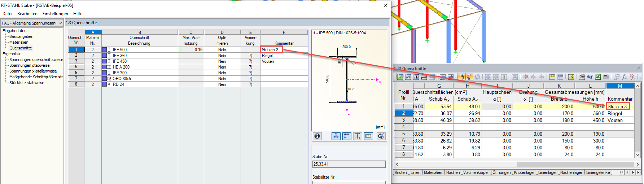Screen dimensions: 644x184
Task: Click the Stäbe Nr. field showing 25,33,41
Action: (x=349, y=164)
